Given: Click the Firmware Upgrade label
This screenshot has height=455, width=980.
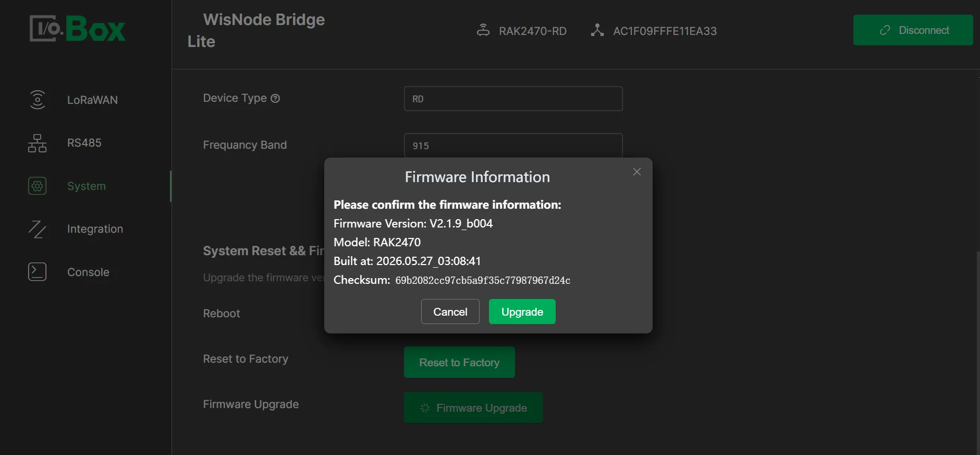Looking at the screenshot, I should (251, 404).
